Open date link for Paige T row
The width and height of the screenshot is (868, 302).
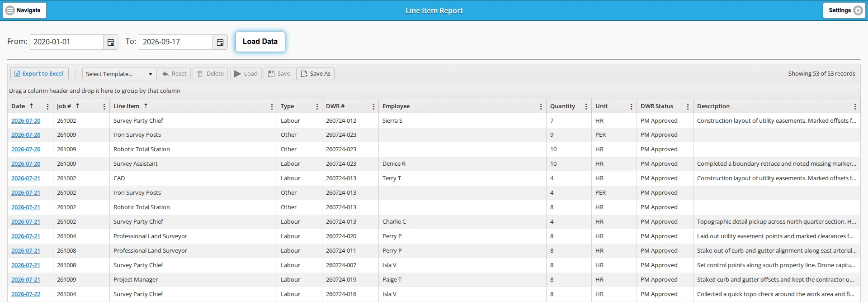click(26, 280)
